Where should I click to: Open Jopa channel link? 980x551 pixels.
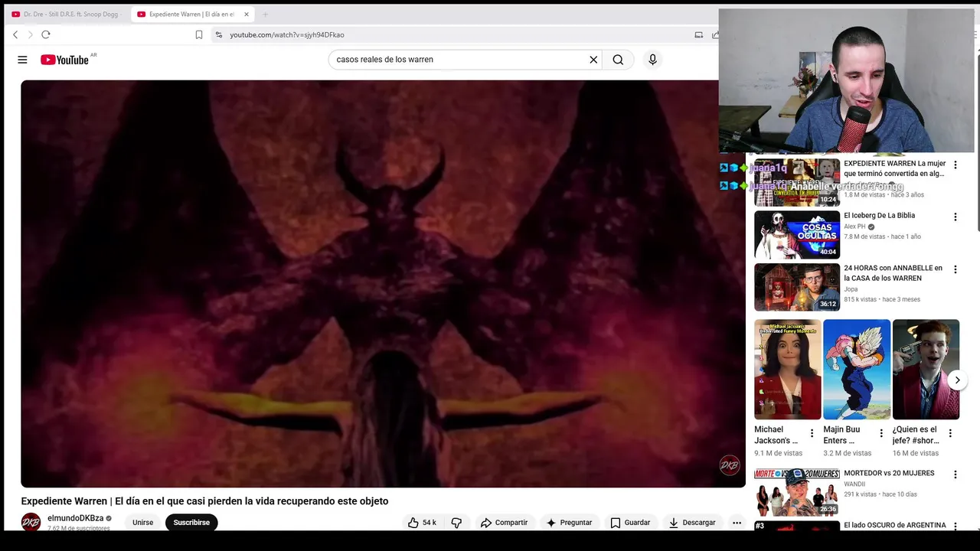point(851,289)
